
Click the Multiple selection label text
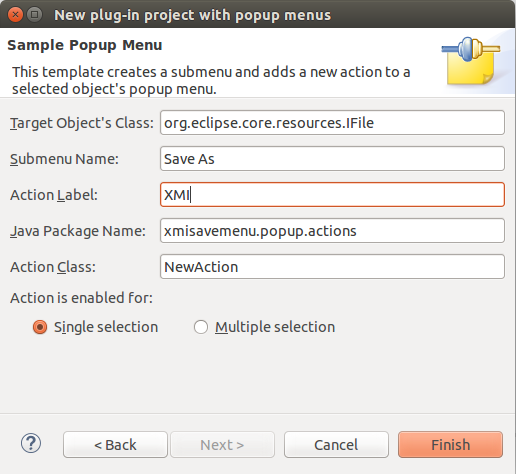pos(275,327)
